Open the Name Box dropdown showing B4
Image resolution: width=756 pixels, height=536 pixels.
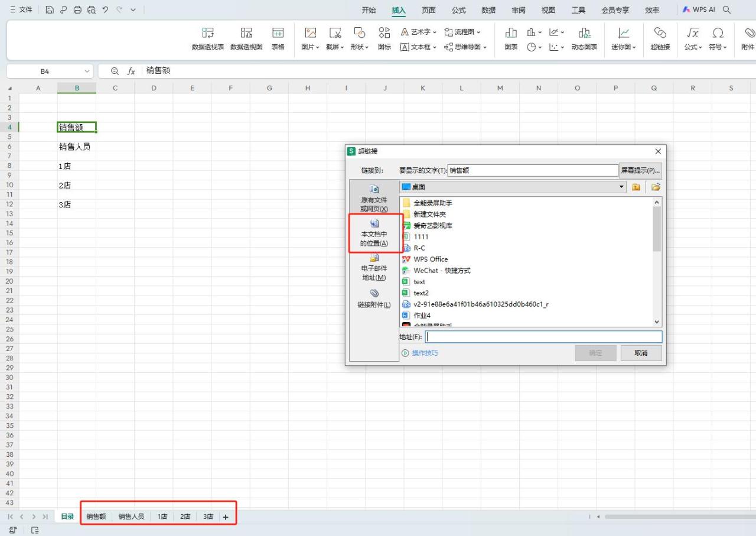[x=87, y=72]
